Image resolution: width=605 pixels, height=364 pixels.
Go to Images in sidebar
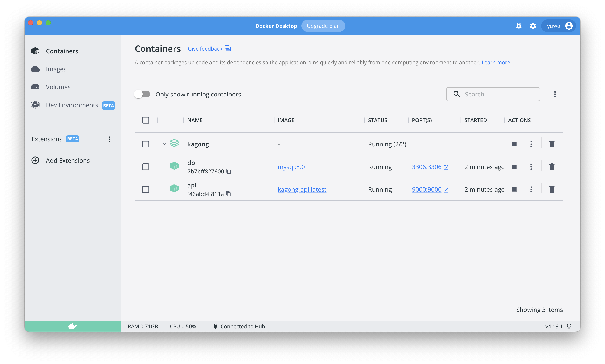point(56,69)
